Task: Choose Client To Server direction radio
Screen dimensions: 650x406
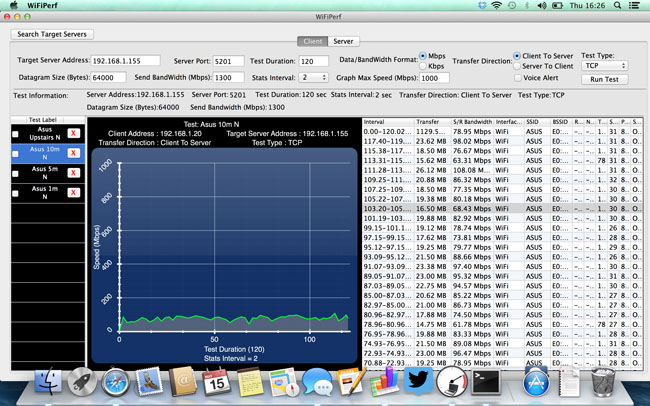Action: point(517,56)
